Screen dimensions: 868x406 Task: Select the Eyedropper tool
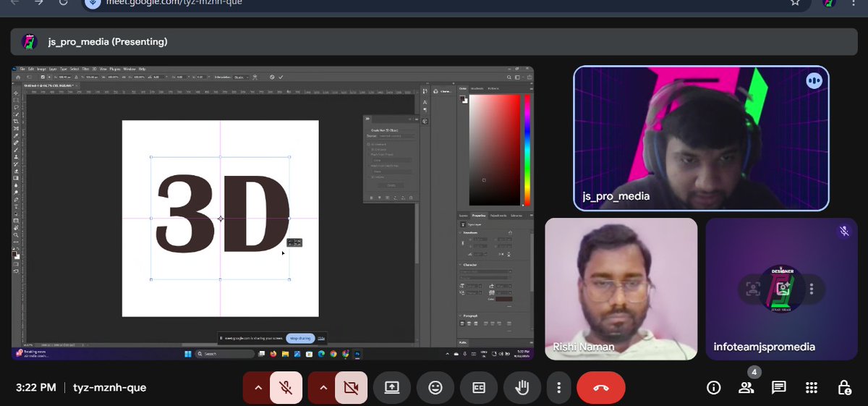[x=16, y=135]
